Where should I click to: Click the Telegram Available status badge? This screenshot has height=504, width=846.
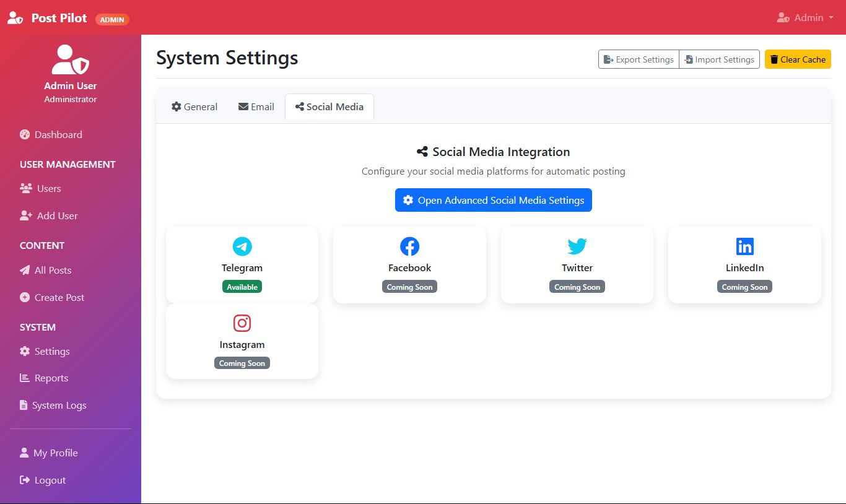242,287
